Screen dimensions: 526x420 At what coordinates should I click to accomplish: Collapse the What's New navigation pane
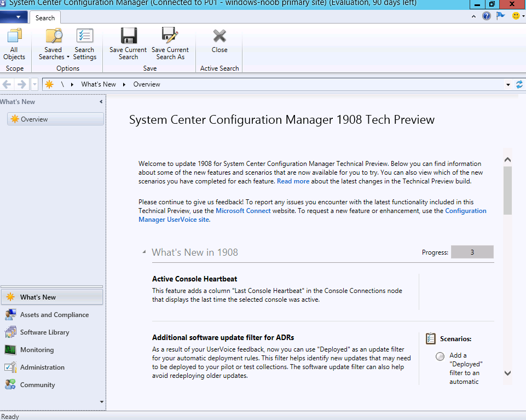pos(101,101)
